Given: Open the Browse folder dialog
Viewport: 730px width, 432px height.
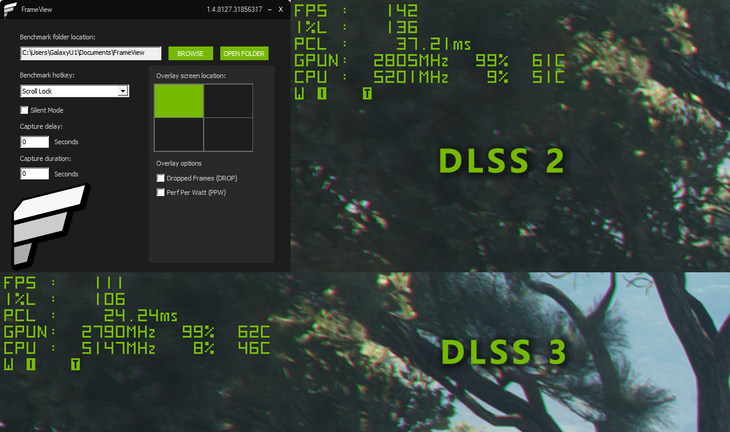Looking at the screenshot, I should 190,54.
